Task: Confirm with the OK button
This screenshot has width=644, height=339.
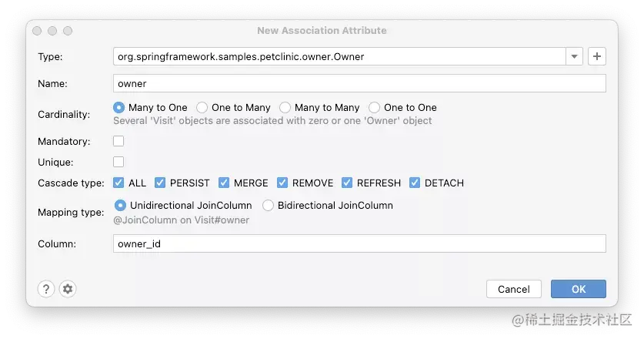Action: tap(579, 289)
